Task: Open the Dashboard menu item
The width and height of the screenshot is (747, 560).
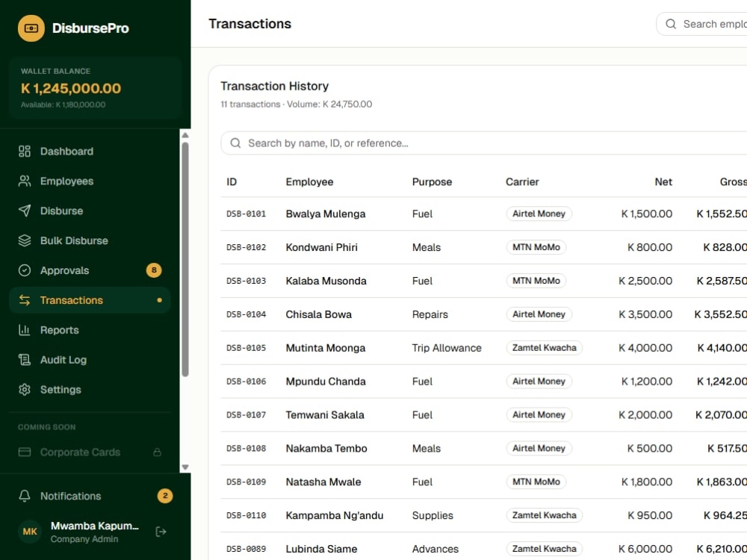Action: (90, 152)
